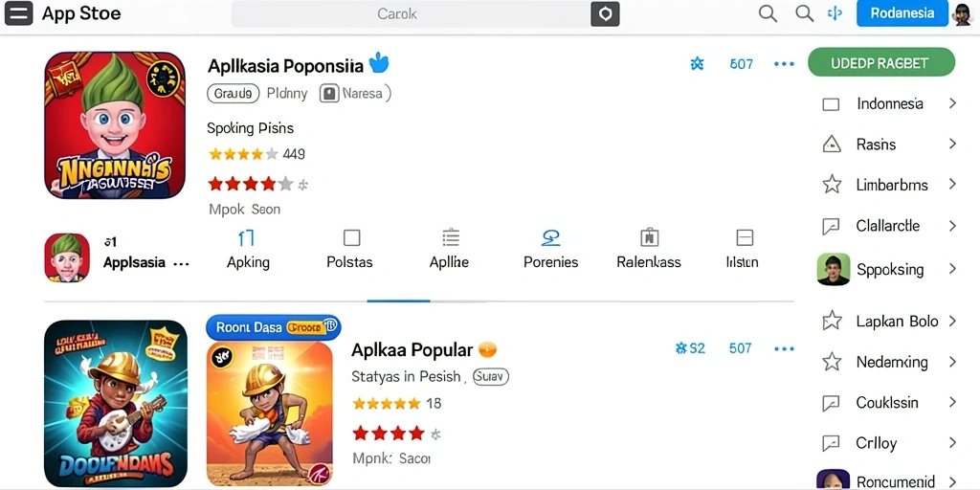980x490 pixels.
Task: Click the profile avatar in top-right corner
Action: 963,13
